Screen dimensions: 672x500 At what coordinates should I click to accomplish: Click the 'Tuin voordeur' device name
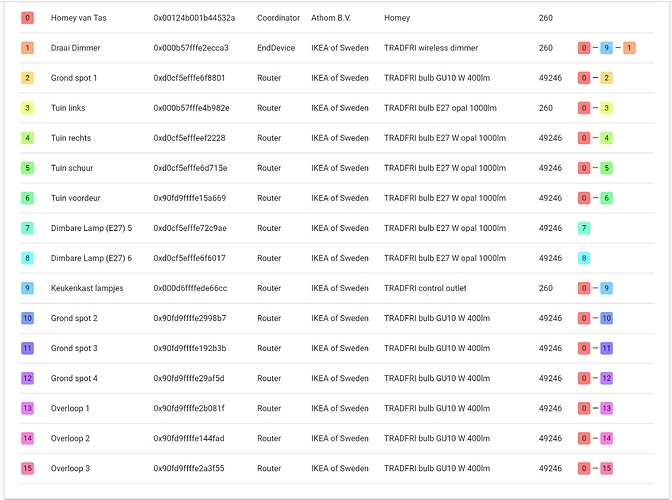(75, 198)
